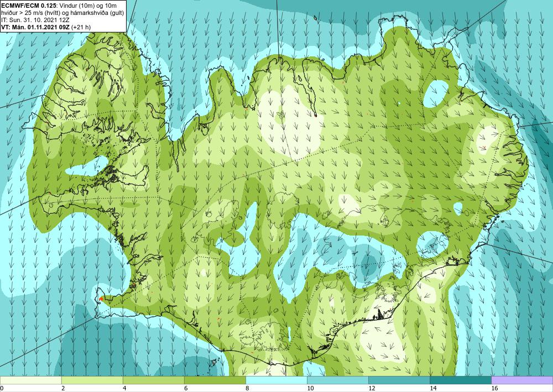Click the scale label '2'
The height and width of the screenshot is (392, 553).
click(63, 388)
